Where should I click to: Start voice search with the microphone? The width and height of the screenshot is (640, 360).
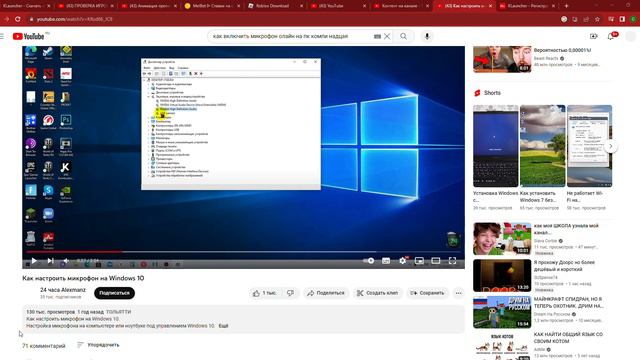tap(427, 36)
